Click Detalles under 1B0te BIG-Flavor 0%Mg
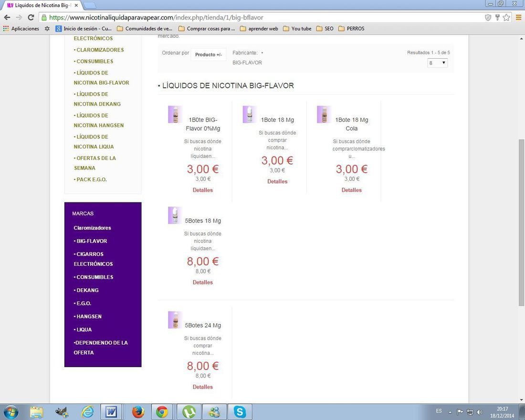Viewport: 525px width, 420px height. [202, 190]
